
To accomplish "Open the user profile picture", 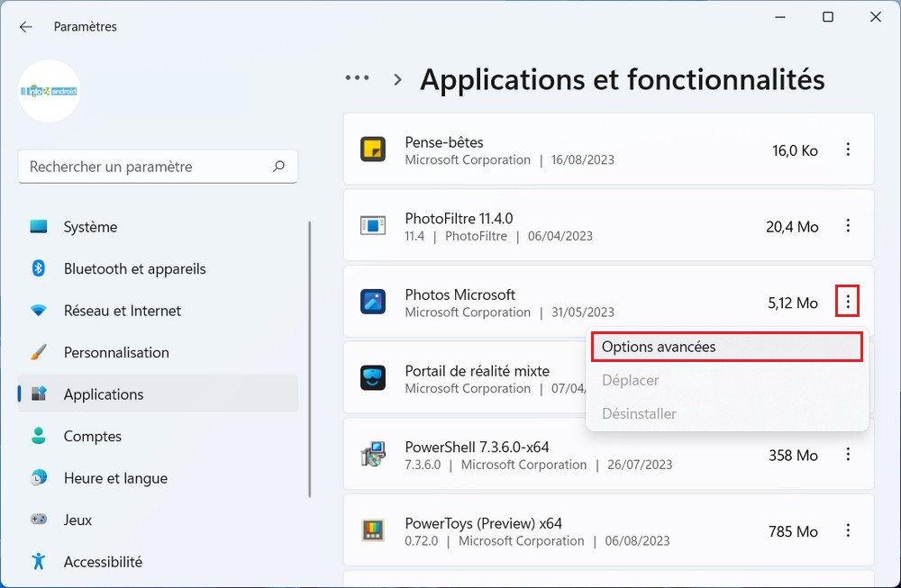I will [x=49, y=91].
